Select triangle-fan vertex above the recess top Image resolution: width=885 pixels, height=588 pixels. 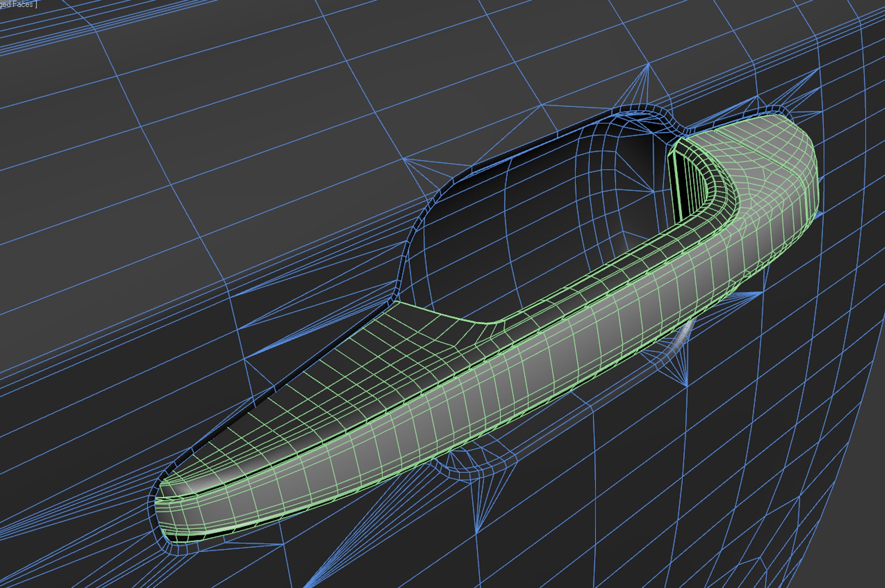click(x=648, y=64)
